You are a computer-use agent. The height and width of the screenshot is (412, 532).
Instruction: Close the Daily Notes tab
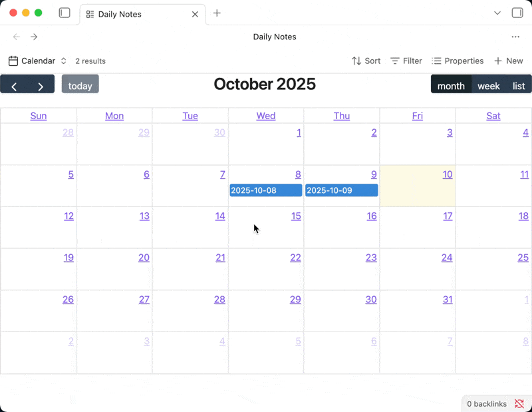click(195, 14)
